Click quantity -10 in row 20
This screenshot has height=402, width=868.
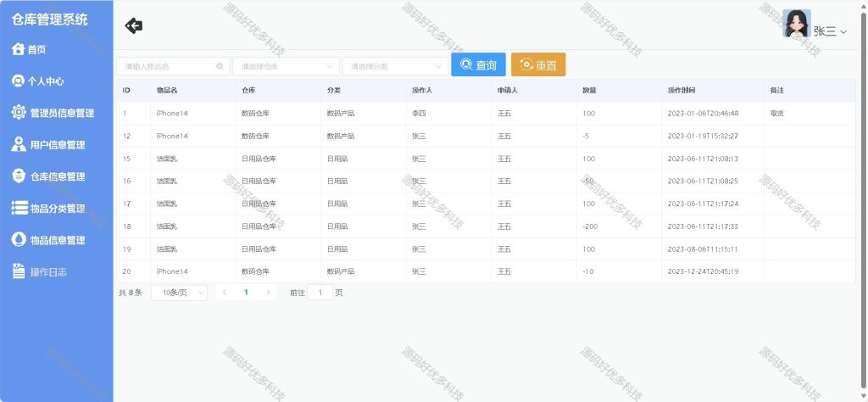[x=588, y=271]
